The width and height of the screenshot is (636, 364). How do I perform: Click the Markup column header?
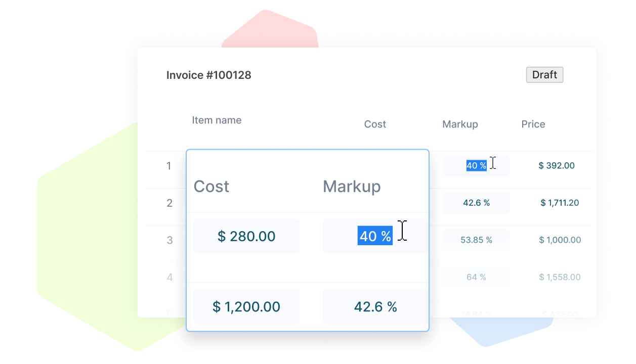pos(460,124)
